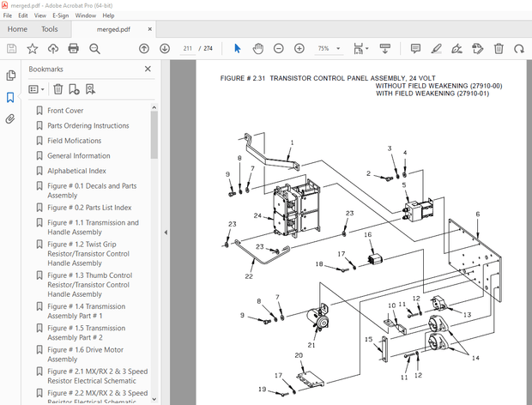Toggle the Bookmarks panel in left sidebar
The height and width of the screenshot is (405, 532).
pos(11,97)
